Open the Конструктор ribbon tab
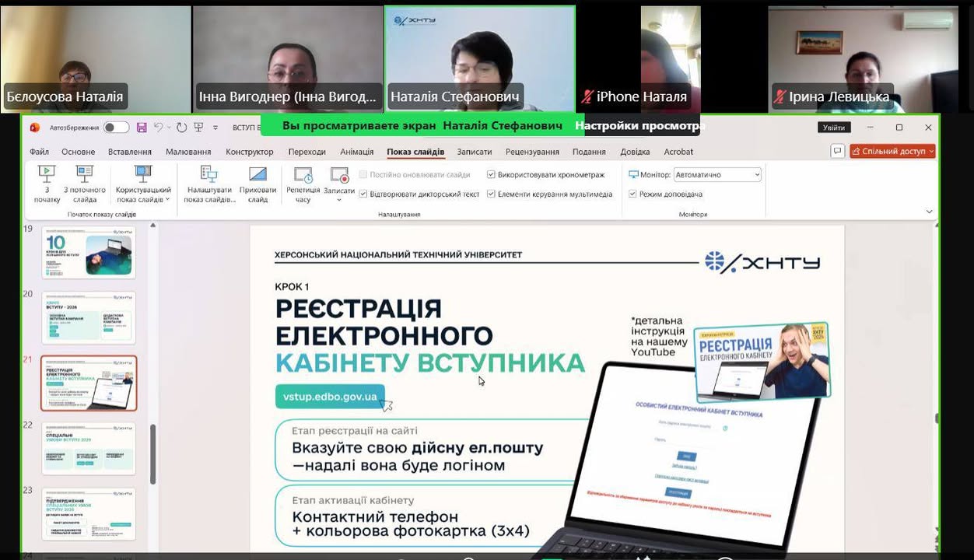Image resolution: width=974 pixels, height=560 pixels. point(250,152)
